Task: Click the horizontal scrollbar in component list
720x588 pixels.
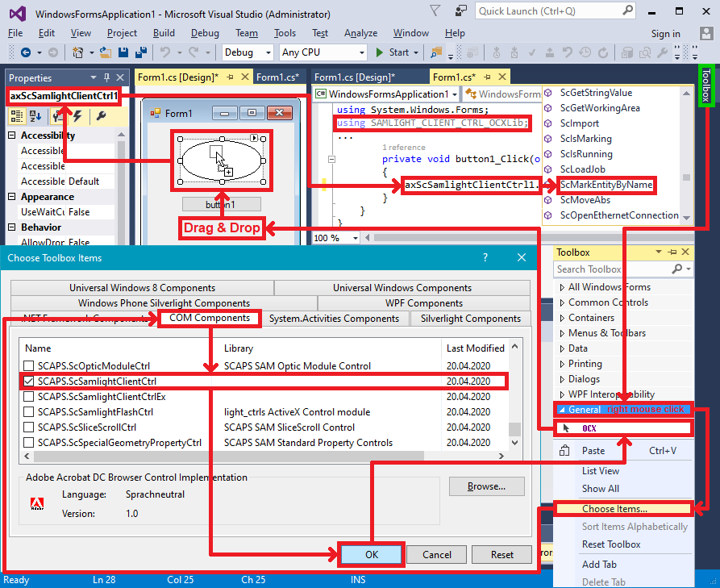Action: [x=229, y=456]
